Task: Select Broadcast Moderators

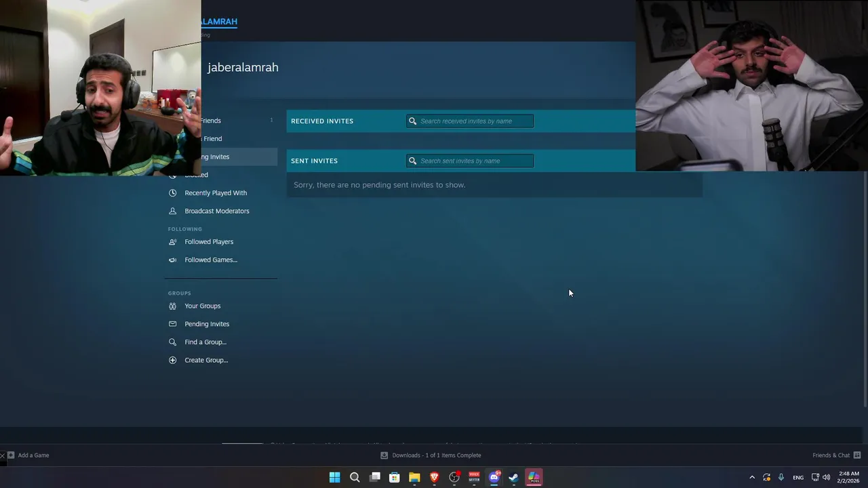Action: 217,211
